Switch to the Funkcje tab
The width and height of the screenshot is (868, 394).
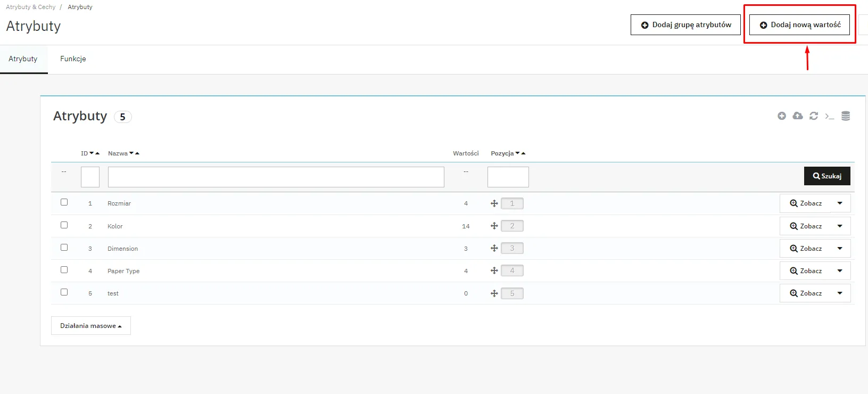[x=73, y=59]
